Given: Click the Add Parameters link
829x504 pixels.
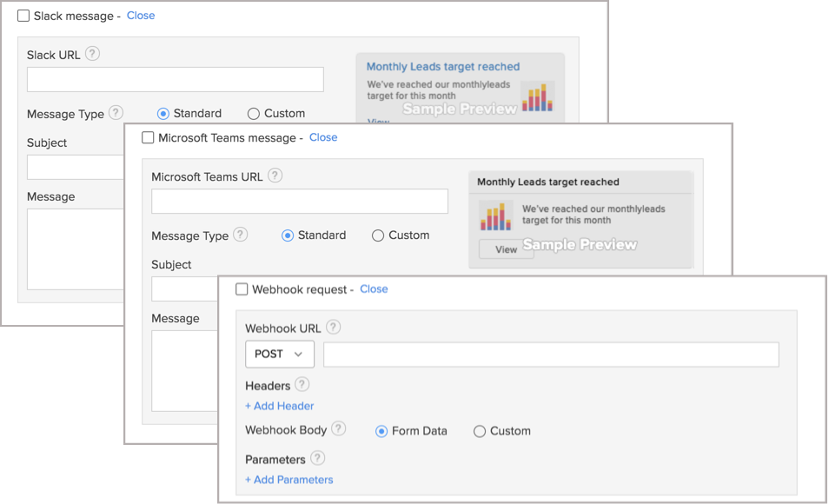Looking at the screenshot, I should click(x=288, y=479).
